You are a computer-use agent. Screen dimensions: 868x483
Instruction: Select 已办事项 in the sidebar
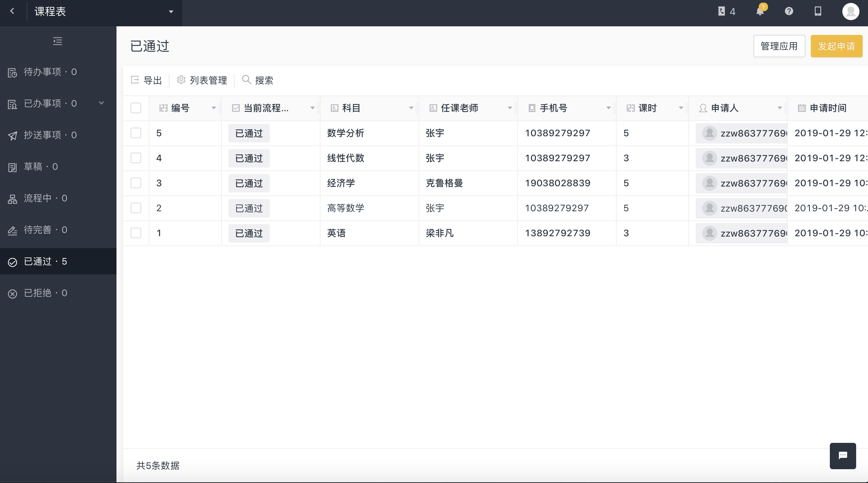coord(58,103)
